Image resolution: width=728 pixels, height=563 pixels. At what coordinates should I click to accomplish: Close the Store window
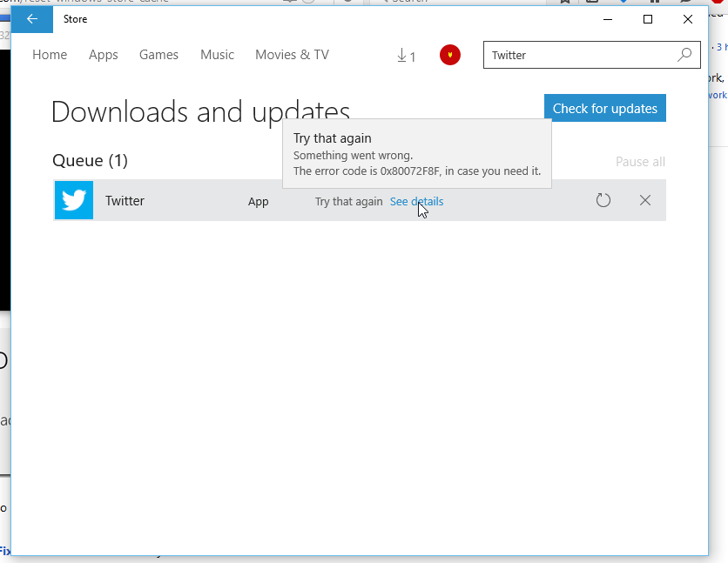click(688, 19)
